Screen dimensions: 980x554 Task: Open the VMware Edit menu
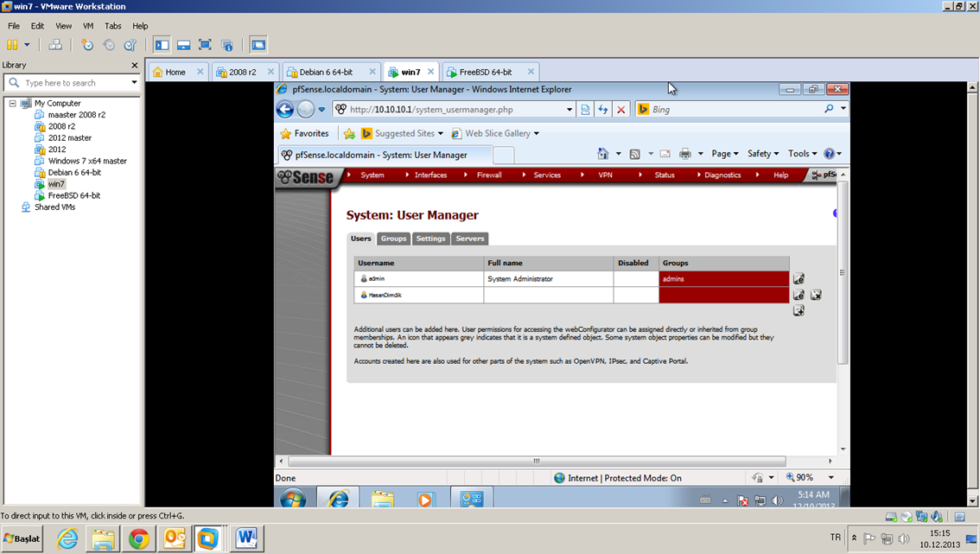pyautogui.click(x=37, y=26)
